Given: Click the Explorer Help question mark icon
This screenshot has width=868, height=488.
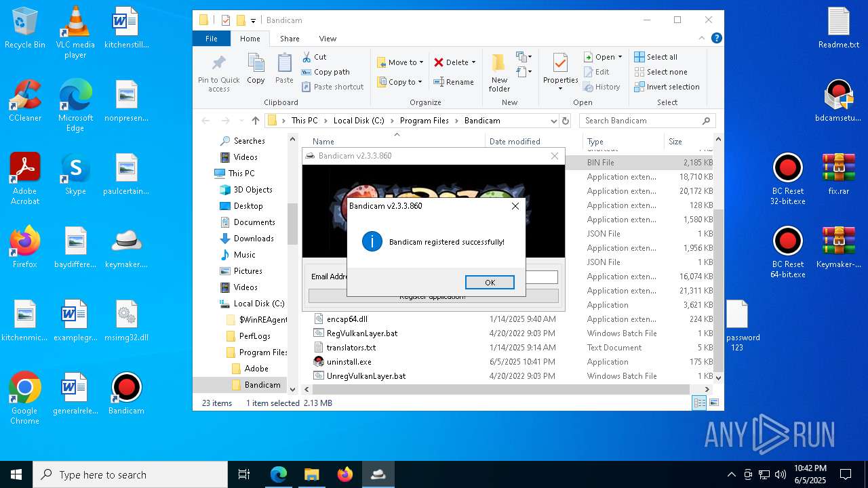Looking at the screenshot, I should coord(716,39).
